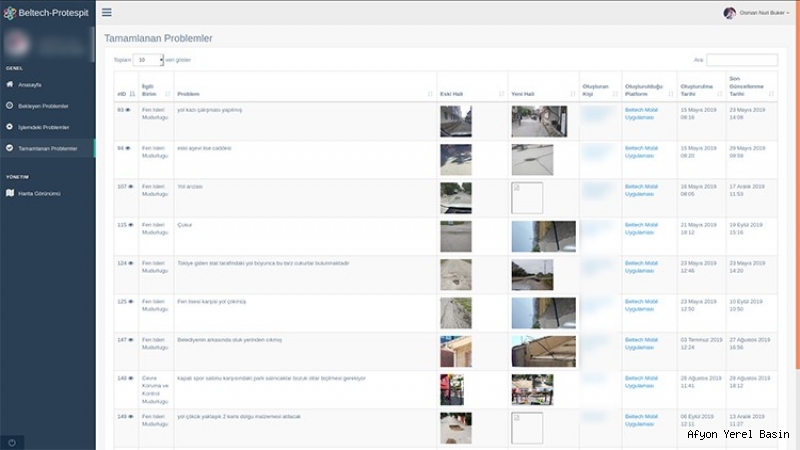Open Harita Görünümü from the sidebar
Image resolution: width=800 pixels, height=450 pixels.
coord(39,193)
